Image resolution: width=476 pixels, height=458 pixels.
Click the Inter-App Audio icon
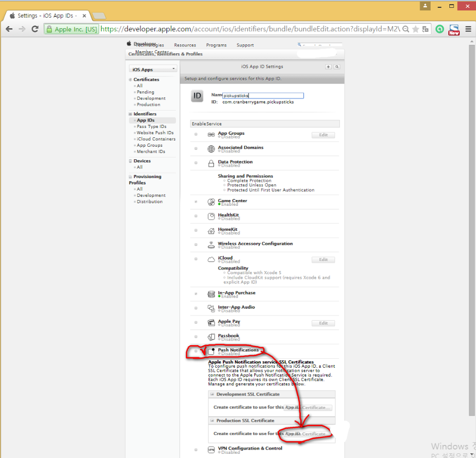pyautogui.click(x=211, y=308)
